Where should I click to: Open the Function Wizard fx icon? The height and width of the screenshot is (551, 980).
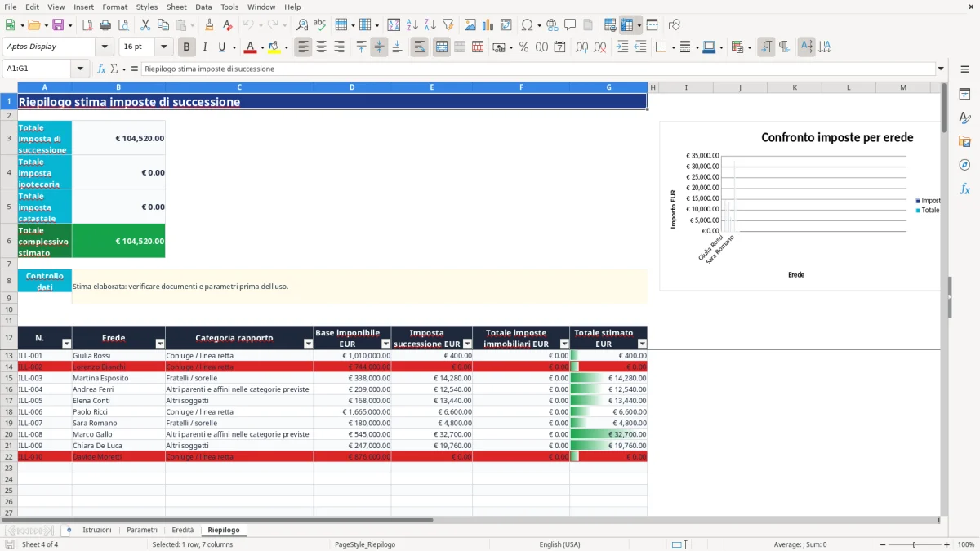click(102, 69)
